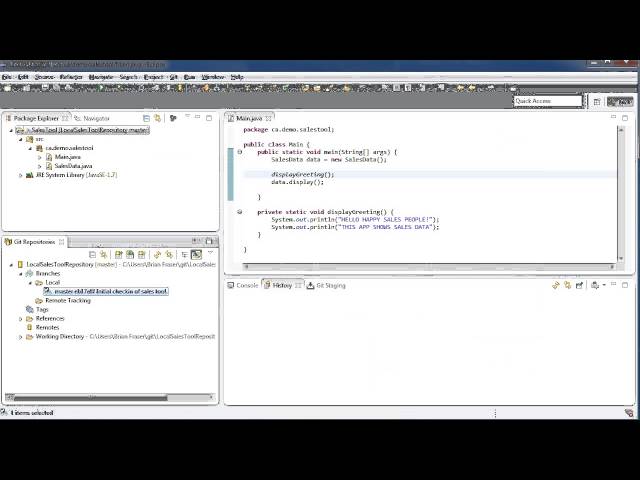Open dropdown arrow beside History toolbar icon

tap(604, 285)
